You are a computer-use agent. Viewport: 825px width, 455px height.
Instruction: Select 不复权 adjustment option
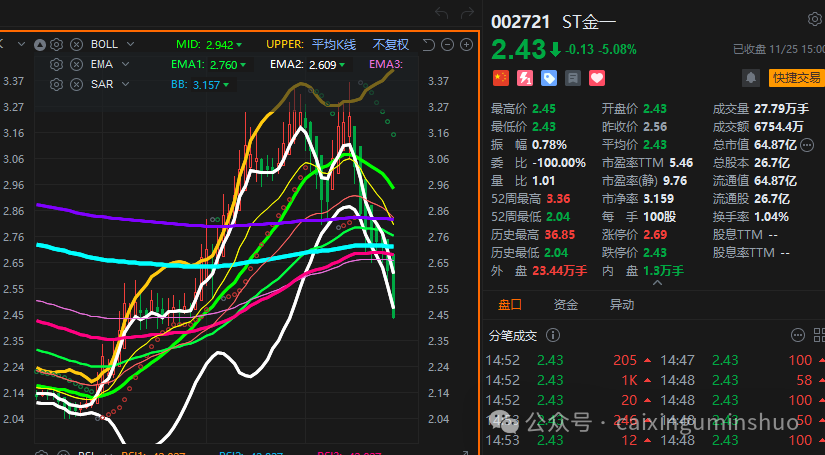(x=391, y=44)
